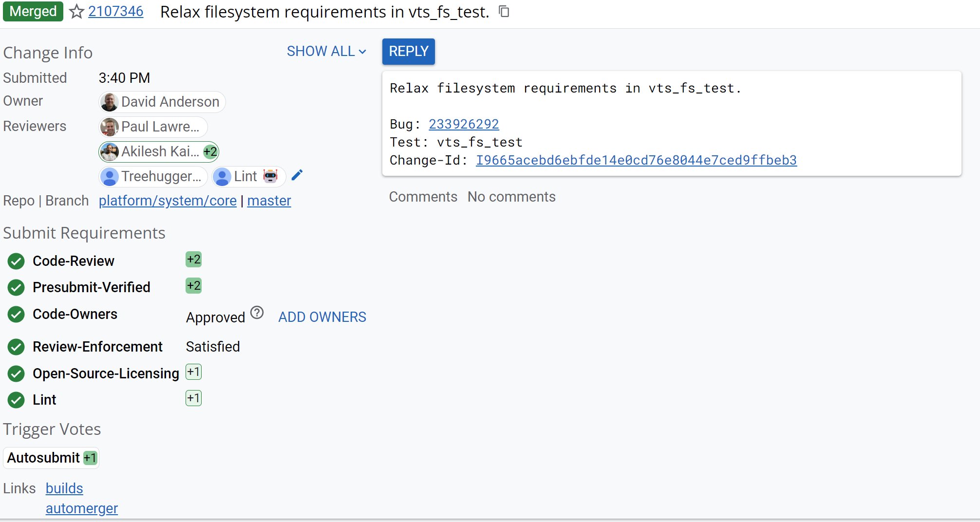Viewport: 980px width, 522px height.
Task: Toggle the star to favorite this change
Action: point(76,12)
